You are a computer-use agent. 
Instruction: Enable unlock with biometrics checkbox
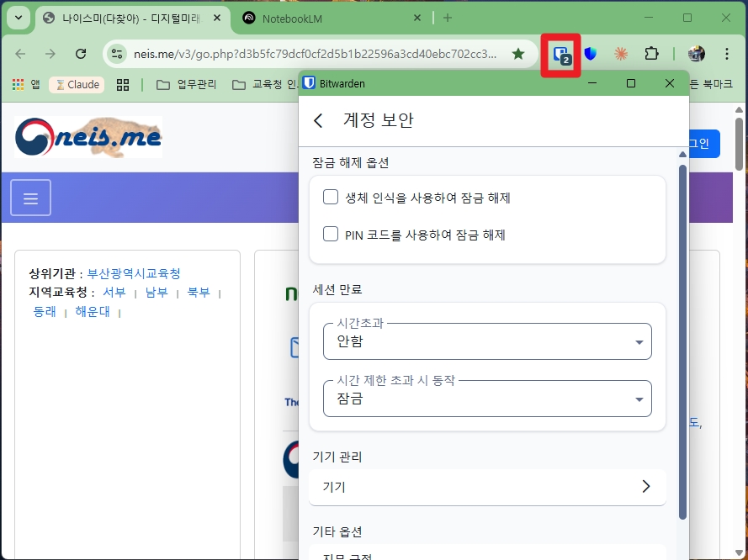point(331,196)
